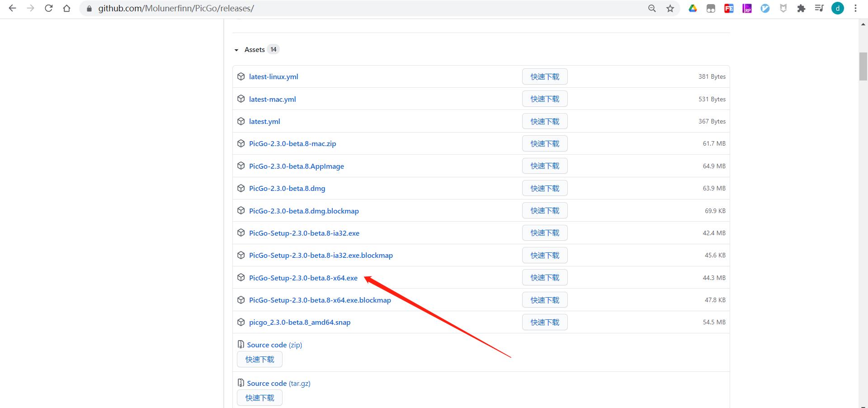Click the 44.3 MB size text

pos(714,278)
